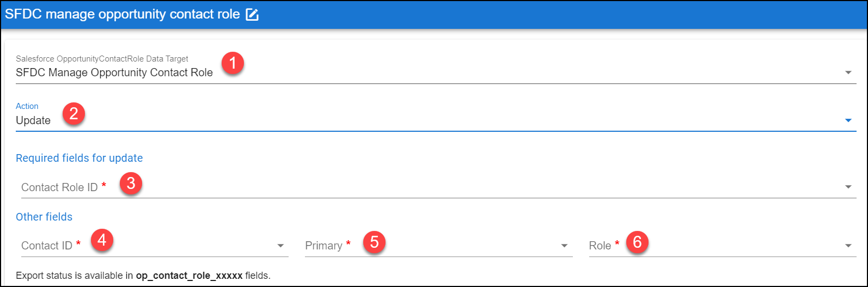Click the red annotation marker number 4
Image resolution: width=868 pixels, height=287 pixels.
[102, 240]
